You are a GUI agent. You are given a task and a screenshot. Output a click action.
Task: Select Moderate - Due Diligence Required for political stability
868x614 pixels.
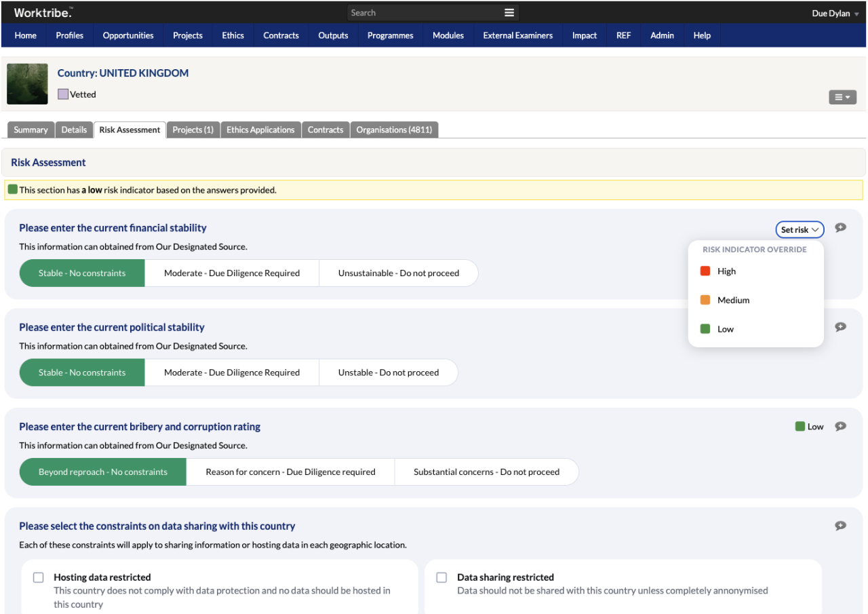(x=231, y=372)
